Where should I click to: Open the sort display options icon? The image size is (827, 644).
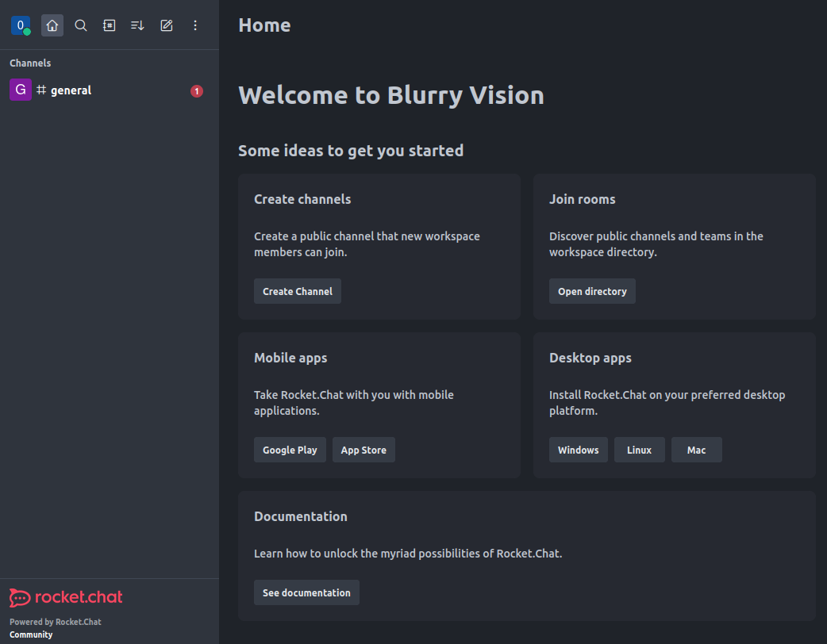pyautogui.click(x=138, y=25)
